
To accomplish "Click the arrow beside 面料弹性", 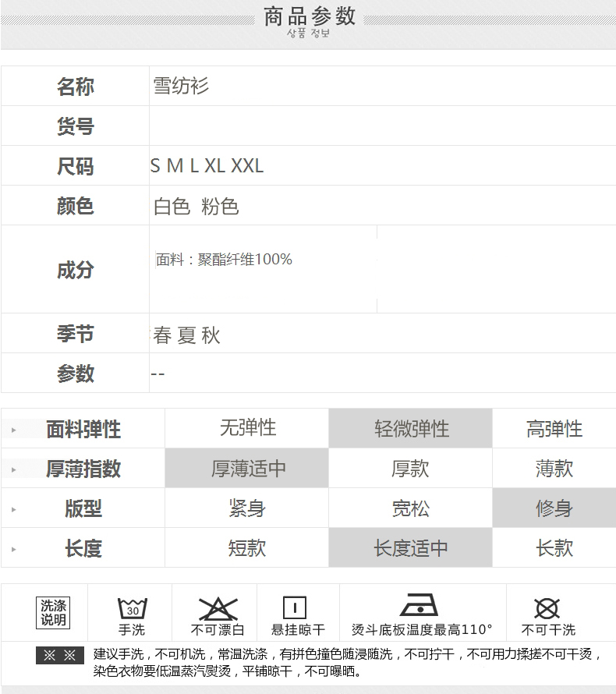I will tap(13, 430).
